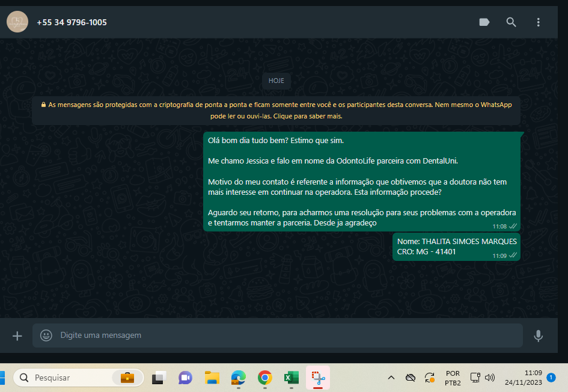Open Excel from the taskbar
568x392 pixels.
coord(291,378)
